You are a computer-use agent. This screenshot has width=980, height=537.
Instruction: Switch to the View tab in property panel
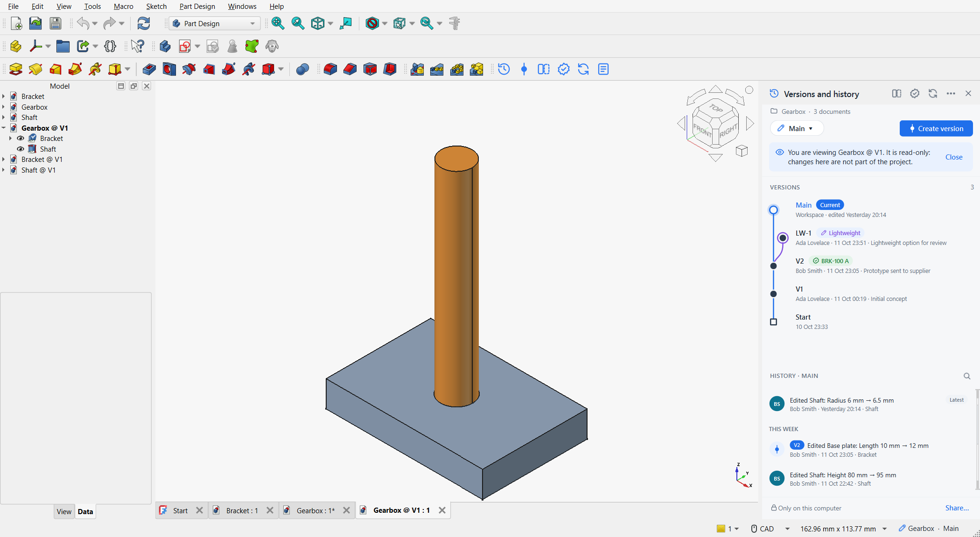(64, 512)
